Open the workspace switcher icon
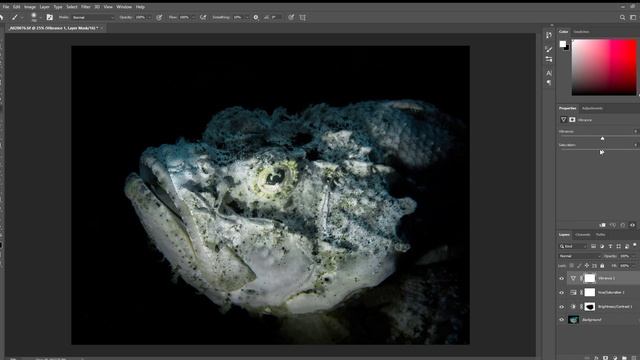 [633, 18]
